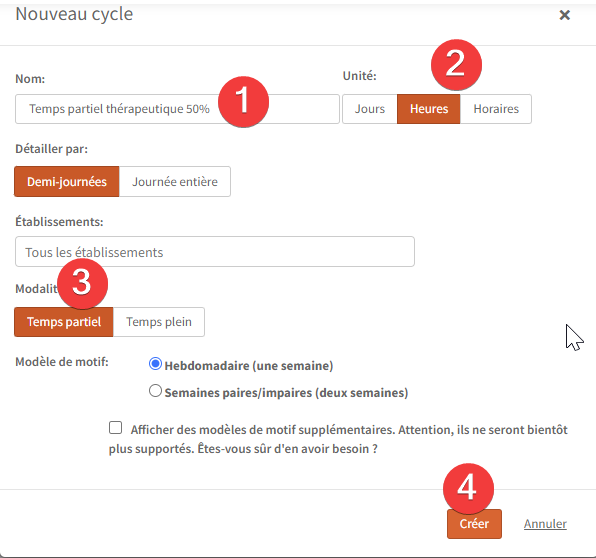Select Jours as the unit

point(370,109)
